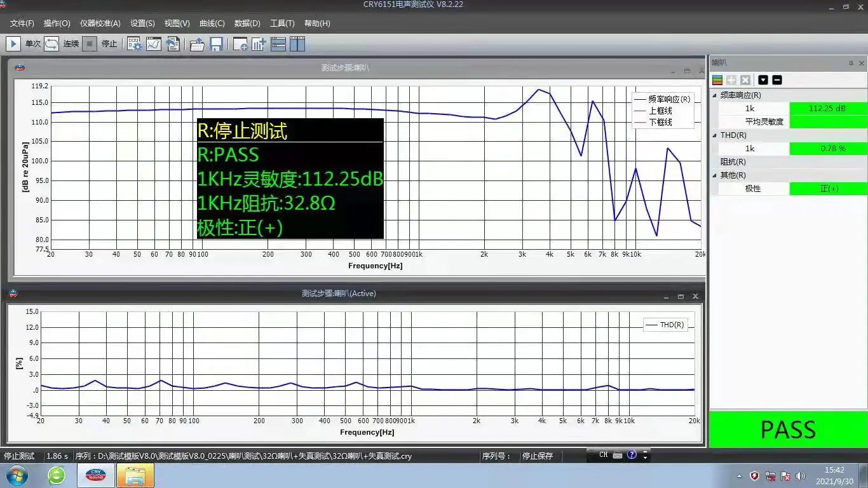Viewport: 868px width, 488px height.
Task: Start a single test with the play button
Action: coord(13,44)
